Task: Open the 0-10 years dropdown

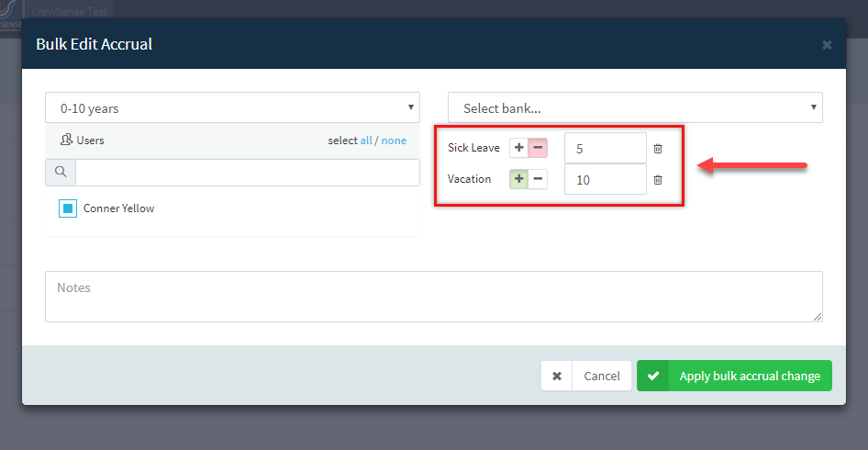Action: click(x=232, y=107)
